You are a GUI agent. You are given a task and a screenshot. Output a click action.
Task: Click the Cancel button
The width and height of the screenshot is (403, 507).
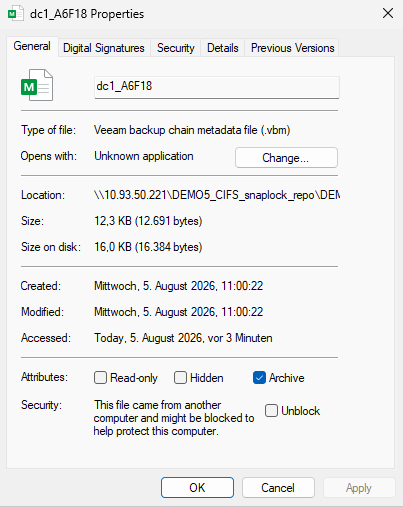(x=278, y=488)
